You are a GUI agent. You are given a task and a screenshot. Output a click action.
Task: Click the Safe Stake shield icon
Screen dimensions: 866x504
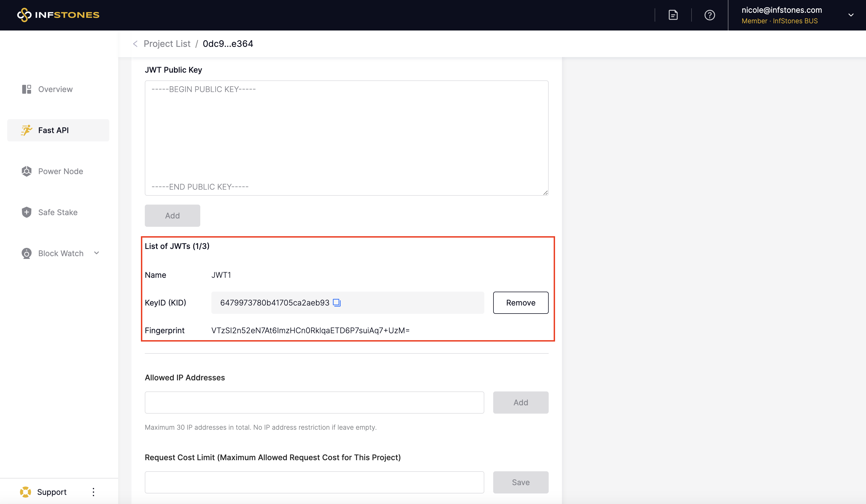(x=26, y=212)
